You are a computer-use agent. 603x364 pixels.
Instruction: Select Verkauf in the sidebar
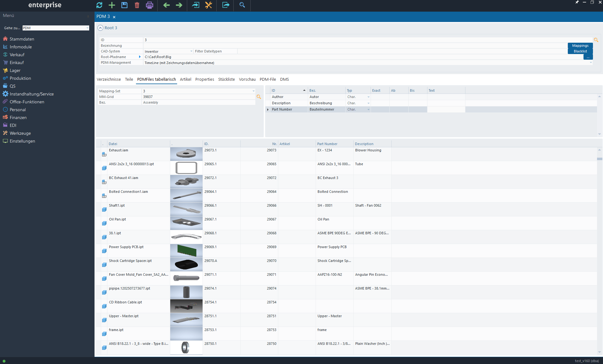17,55
